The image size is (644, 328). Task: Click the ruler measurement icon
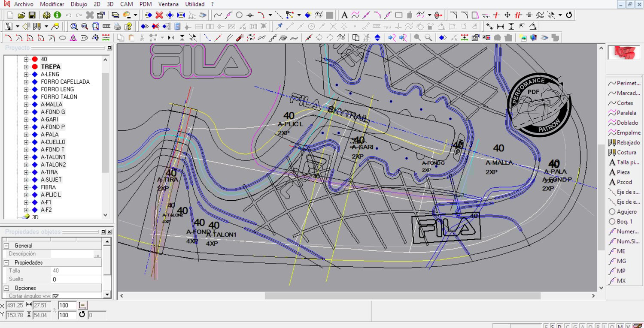[106, 27]
